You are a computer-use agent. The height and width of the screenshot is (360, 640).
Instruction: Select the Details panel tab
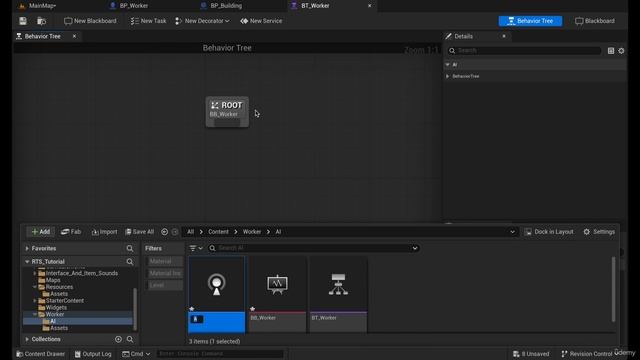[463, 36]
